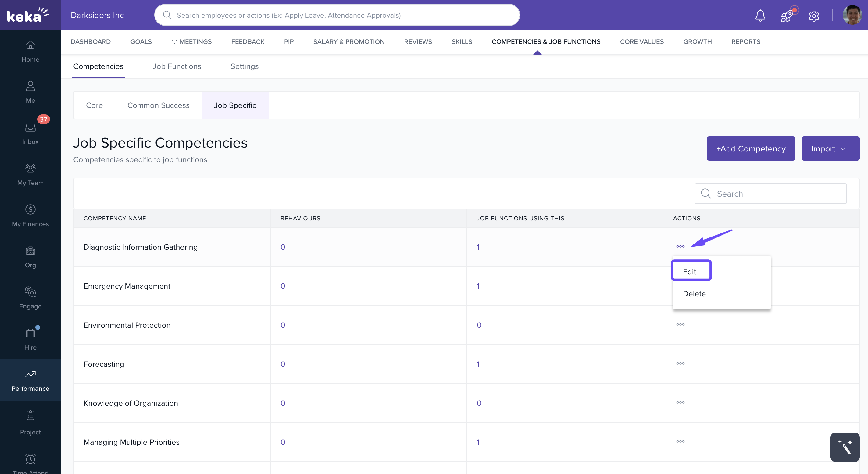Screen dimensions: 868x474
Task: Switch to the Common Success tab
Action: coord(158,105)
